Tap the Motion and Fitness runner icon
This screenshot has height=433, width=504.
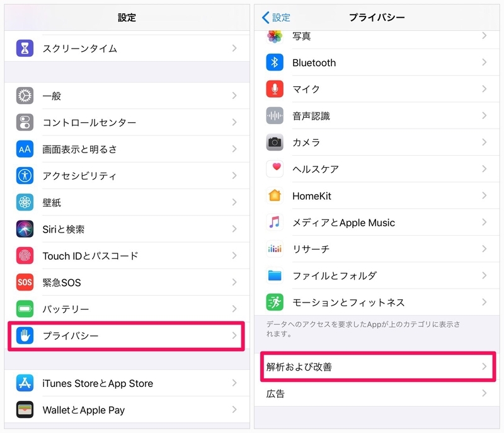click(275, 302)
